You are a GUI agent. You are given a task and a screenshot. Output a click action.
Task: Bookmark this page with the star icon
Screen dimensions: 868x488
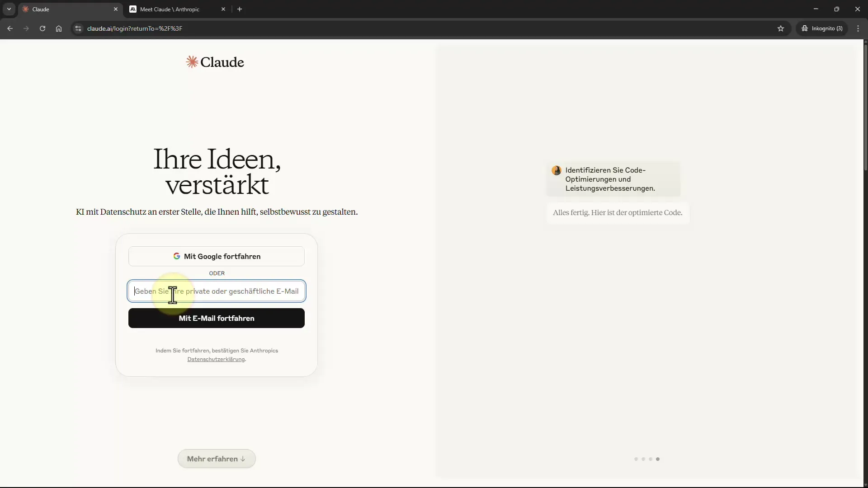[x=781, y=28]
